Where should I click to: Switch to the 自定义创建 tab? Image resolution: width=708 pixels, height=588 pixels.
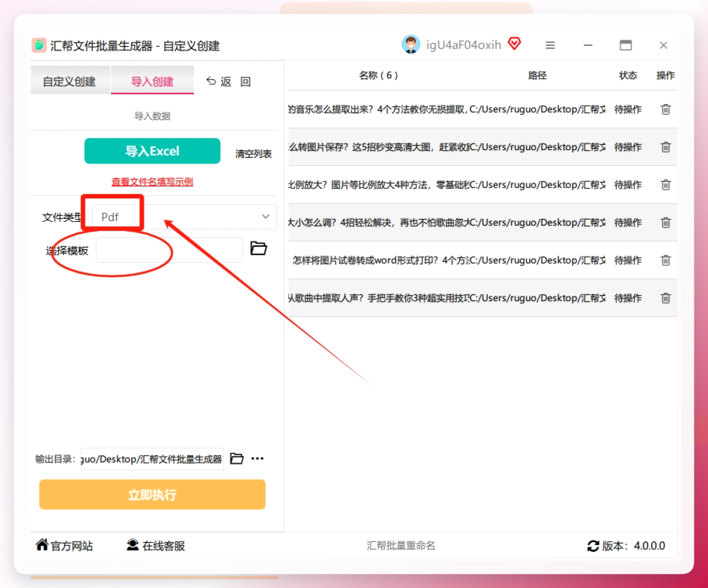[70, 81]
